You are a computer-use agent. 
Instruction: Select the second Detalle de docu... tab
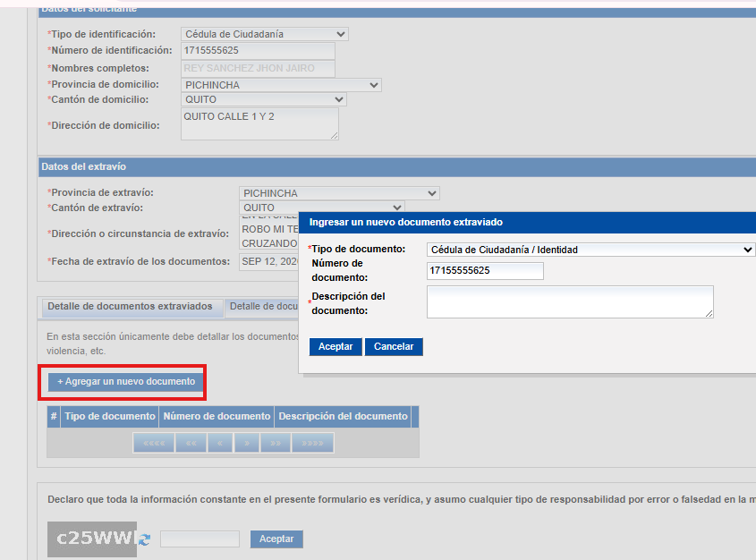click(263, 307)
